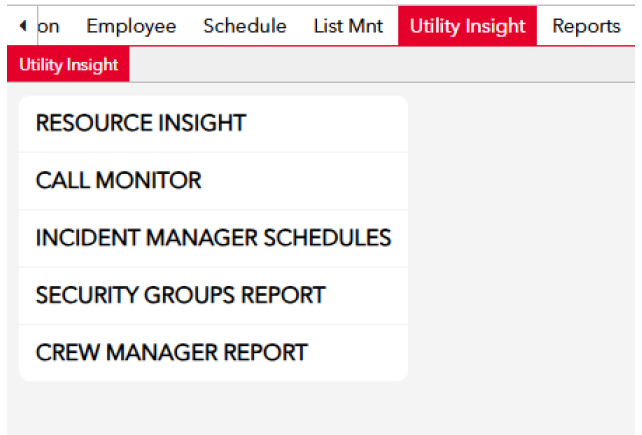Open INCIDENT MANAGER SCHEDULES
The image size is (642, 435).
coord(213,238)
